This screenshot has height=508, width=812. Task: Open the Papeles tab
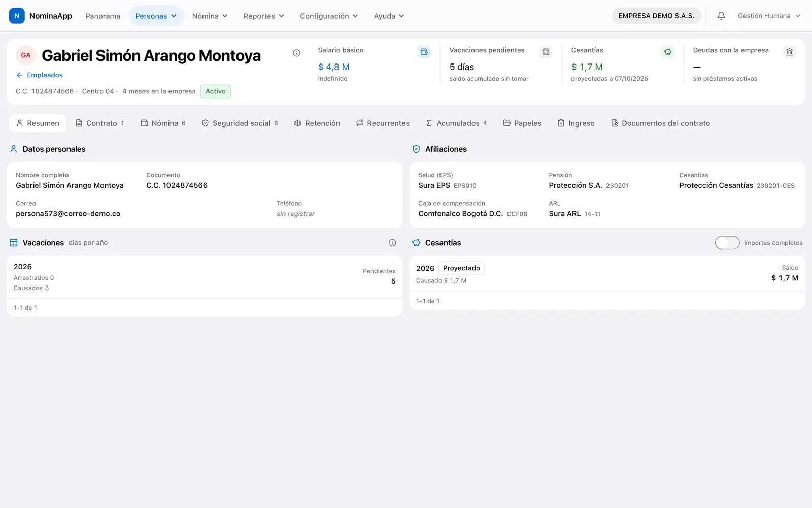point(522,123)
